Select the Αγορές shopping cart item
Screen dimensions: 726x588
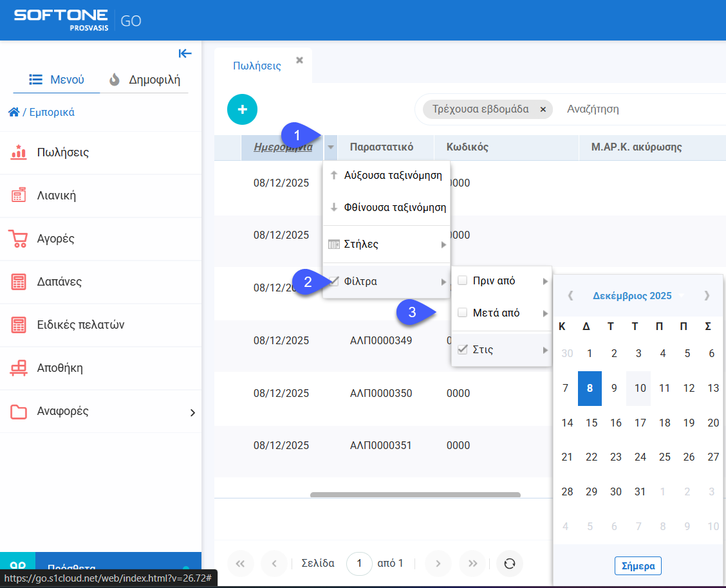point(56,239)
